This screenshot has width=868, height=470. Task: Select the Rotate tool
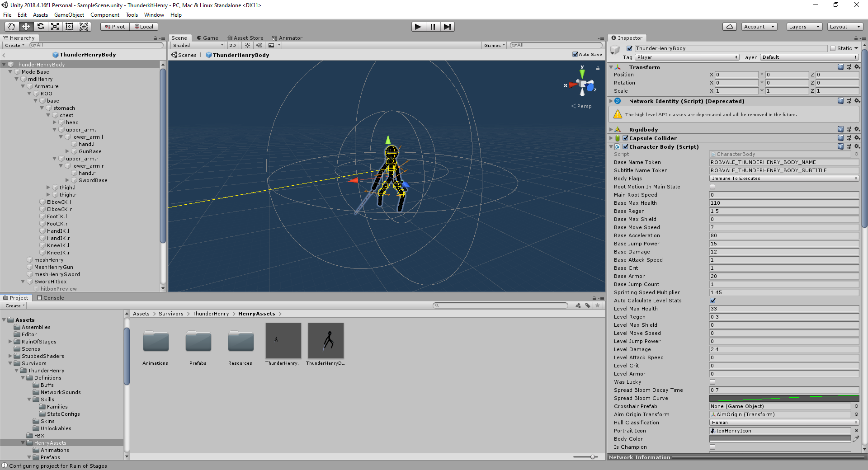[41, 27]
